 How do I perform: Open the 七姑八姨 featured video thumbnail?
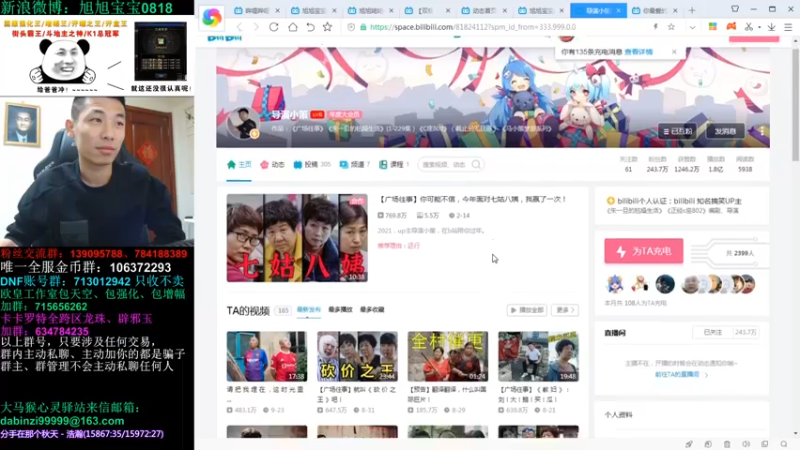297,238
